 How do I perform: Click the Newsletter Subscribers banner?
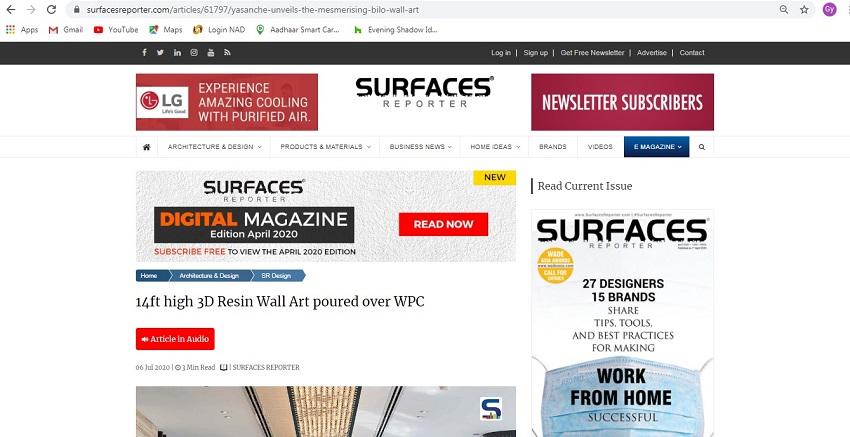point(622,102)
